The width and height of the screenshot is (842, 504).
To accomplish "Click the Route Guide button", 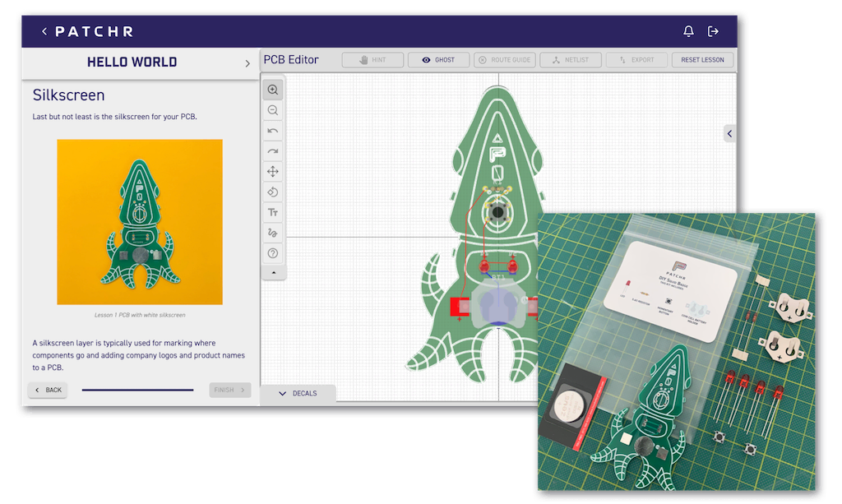I will click(504, 60).
